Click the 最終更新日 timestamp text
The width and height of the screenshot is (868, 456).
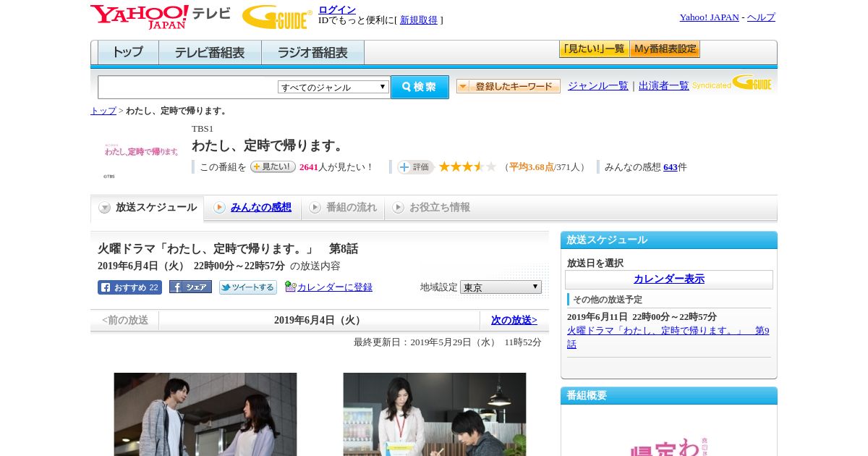click(x=448, y=342)
